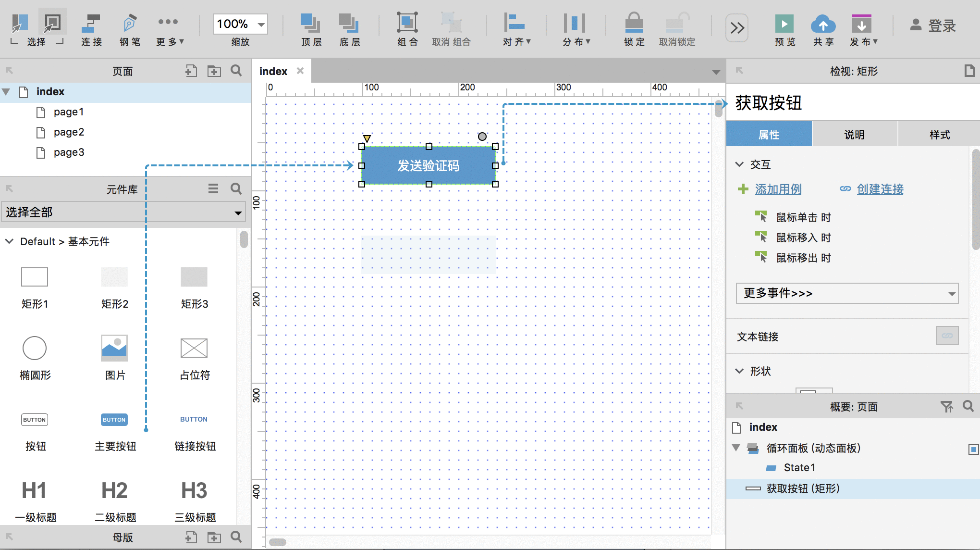Viewport: 980px width, 550px height.
Task: Open the canvas tab list dropdown arrow
Action: click(x=716, y=72)
